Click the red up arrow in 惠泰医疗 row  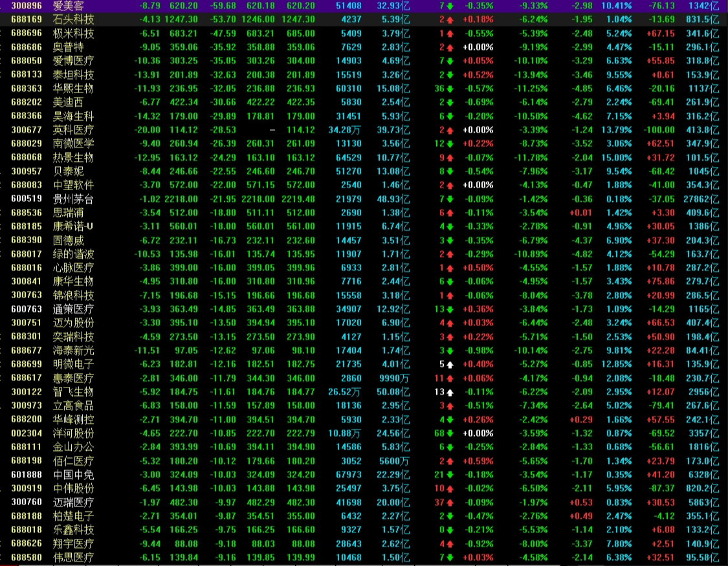[450, 378]
